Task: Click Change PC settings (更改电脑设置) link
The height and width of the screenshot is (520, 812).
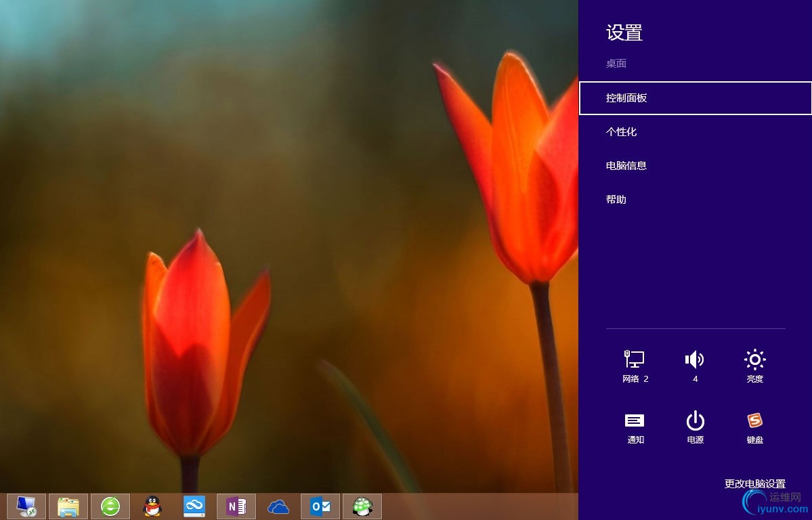Action: tap(754, 483)
